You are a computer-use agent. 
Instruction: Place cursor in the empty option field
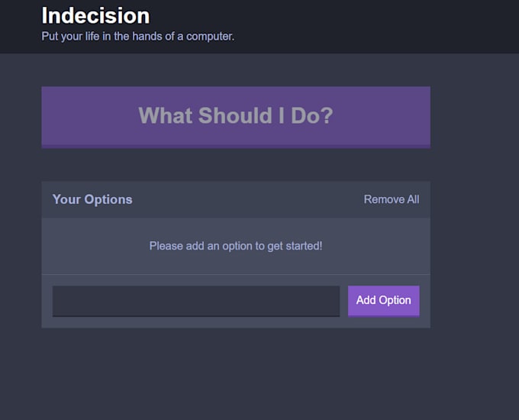pyautogui.click(x=195, y=301)
